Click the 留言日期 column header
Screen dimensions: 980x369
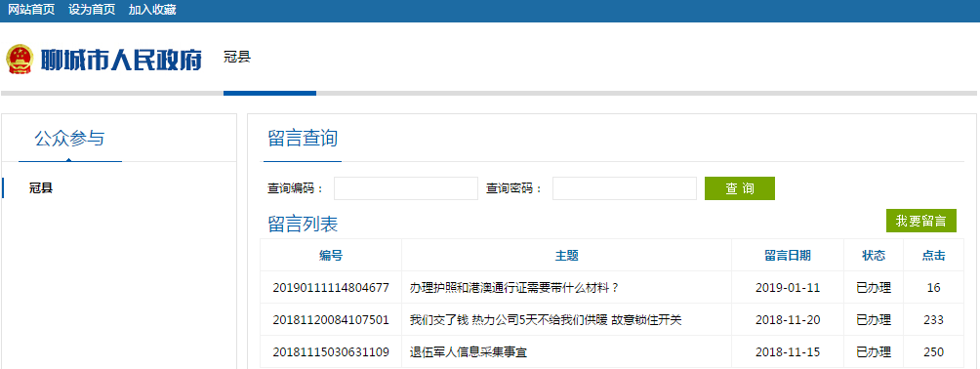pos(788,255)
